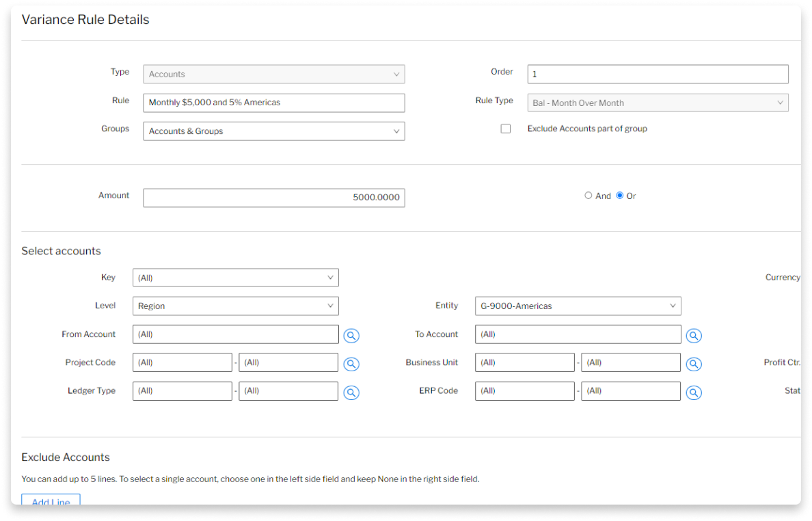
Task: Click the Order input field
Action: coord(658,74)
